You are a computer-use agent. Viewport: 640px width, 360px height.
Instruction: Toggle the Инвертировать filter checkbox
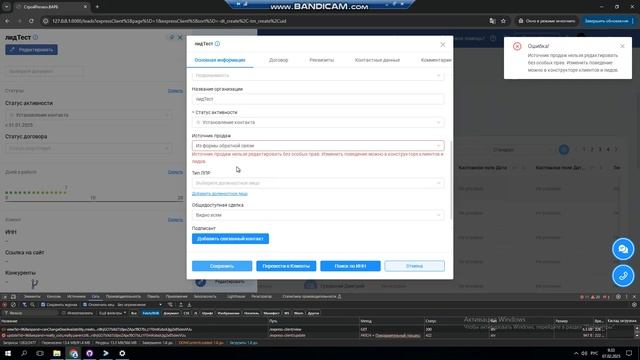[x=64, y=313]
